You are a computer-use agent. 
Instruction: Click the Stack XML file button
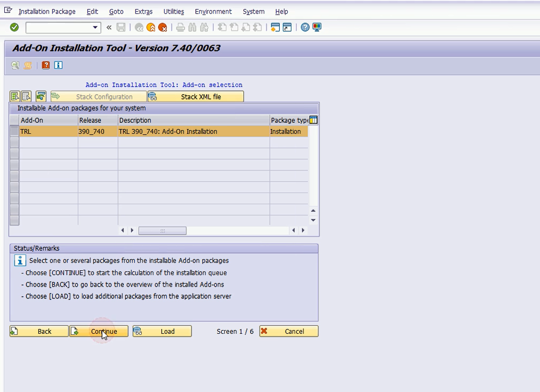click(196, 97)
